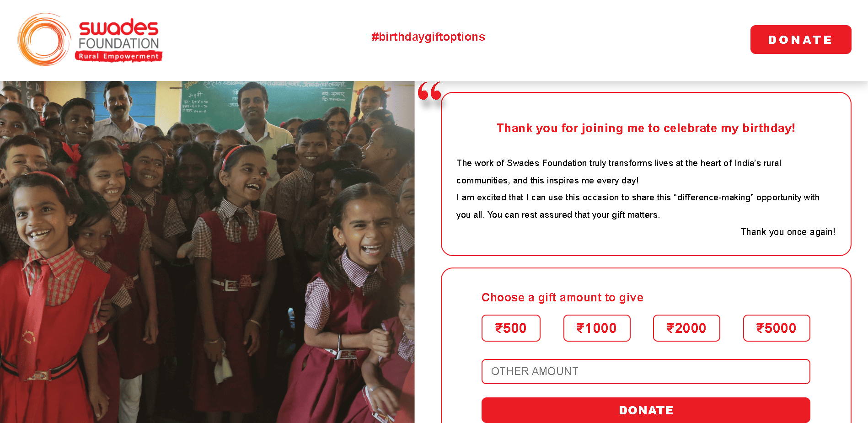Screen dimensions: 868x423
Task: Click the red quotation mark icon
Action: (429, 91)
